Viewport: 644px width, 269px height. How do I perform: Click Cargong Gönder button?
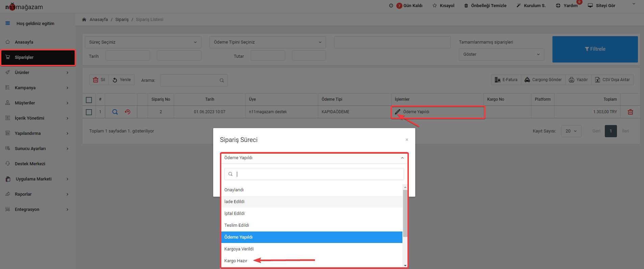coord(543,80)
